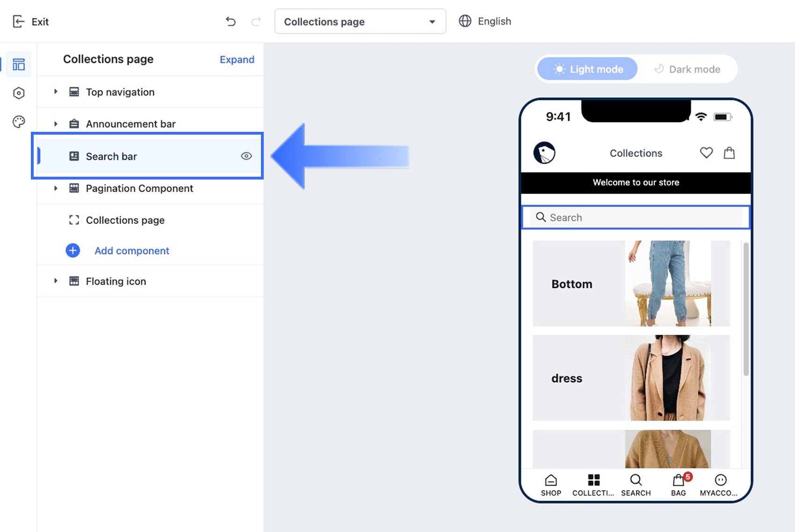This screenshot has width=795, height=532.
Task: Click Expand in Collections page panel
Action: click(237, 59)
